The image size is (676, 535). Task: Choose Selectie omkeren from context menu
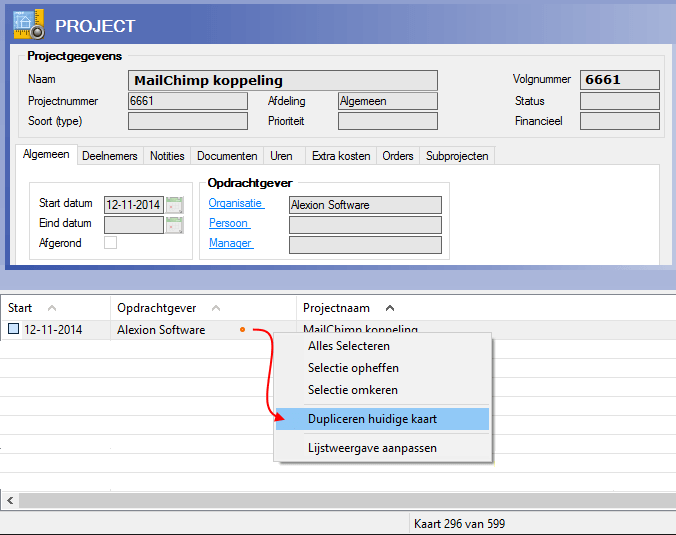[382, 390]
